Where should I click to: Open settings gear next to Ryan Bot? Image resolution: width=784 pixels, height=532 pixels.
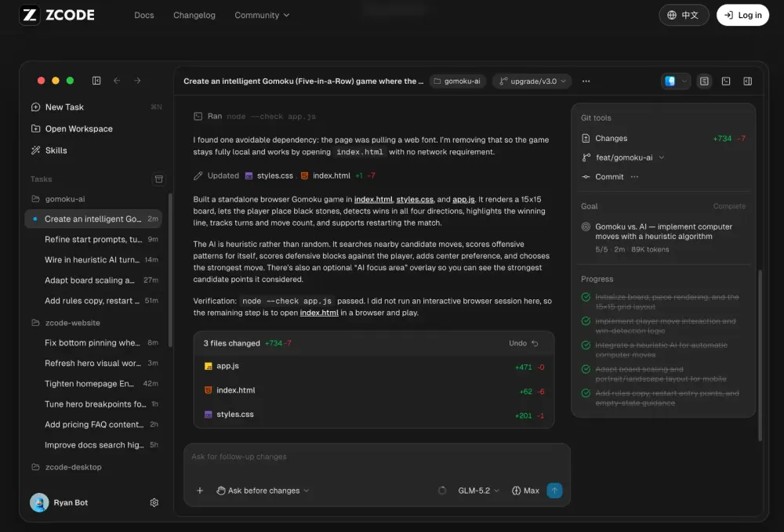154,502
